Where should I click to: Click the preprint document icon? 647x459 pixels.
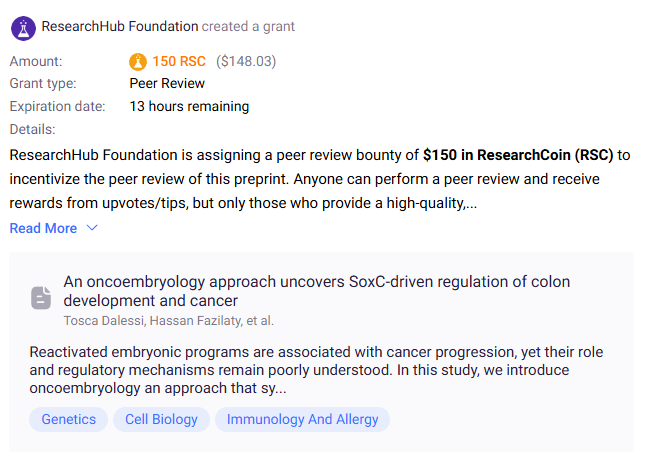point(41,297)
